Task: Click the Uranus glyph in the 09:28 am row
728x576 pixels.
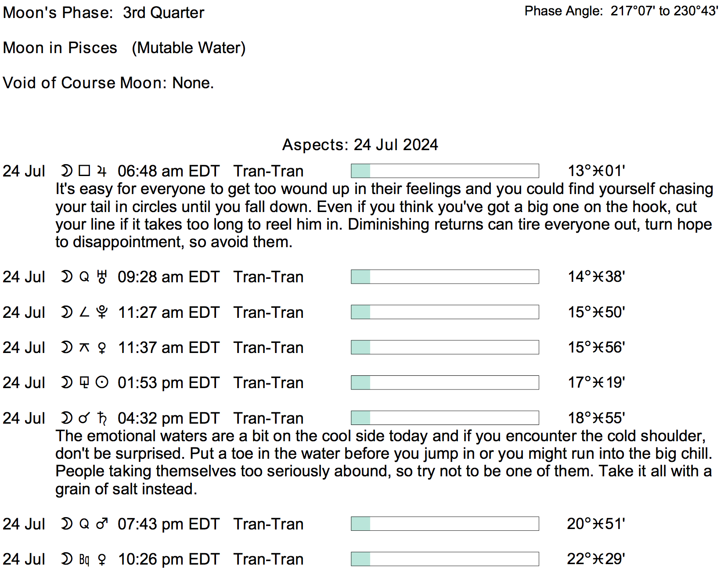Action: 102,277
